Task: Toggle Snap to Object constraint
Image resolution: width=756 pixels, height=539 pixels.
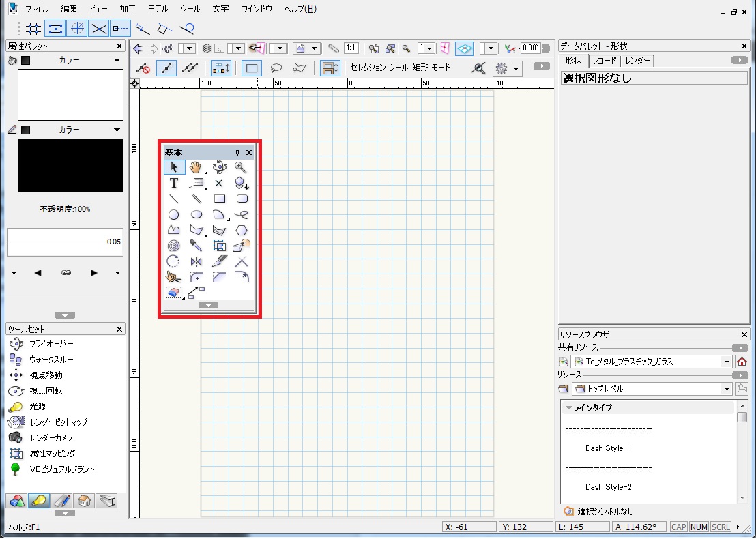Action: (55, 29)
